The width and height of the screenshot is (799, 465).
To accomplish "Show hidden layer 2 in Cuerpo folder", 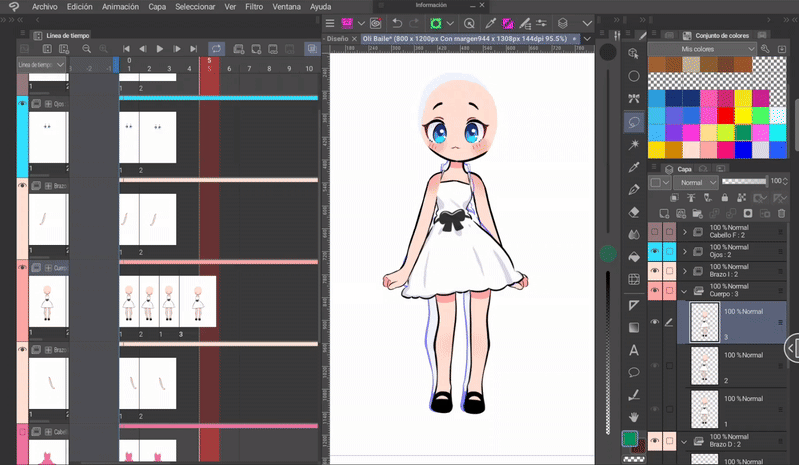I will (x=655, y=366).
